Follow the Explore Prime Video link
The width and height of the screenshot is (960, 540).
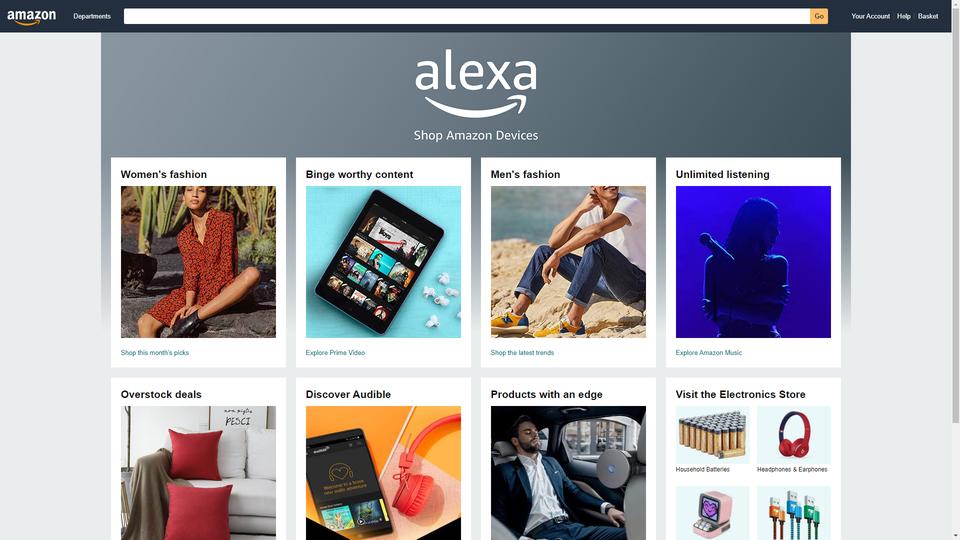tap(335, 353)
